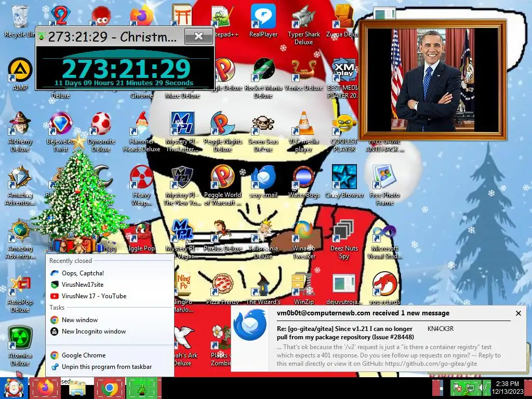Viewport: 532px width, 399px height.
Task: Launch VLC media player shortcut
Action: 303,131
